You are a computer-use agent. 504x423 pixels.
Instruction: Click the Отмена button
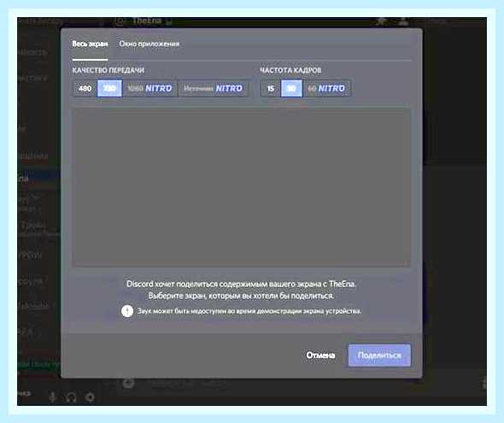click(320, 355)
